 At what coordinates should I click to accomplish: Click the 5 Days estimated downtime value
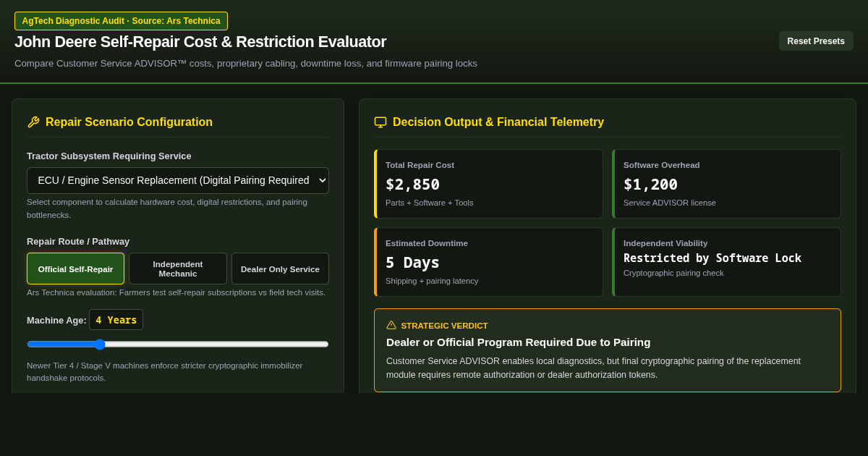(412, 263)
